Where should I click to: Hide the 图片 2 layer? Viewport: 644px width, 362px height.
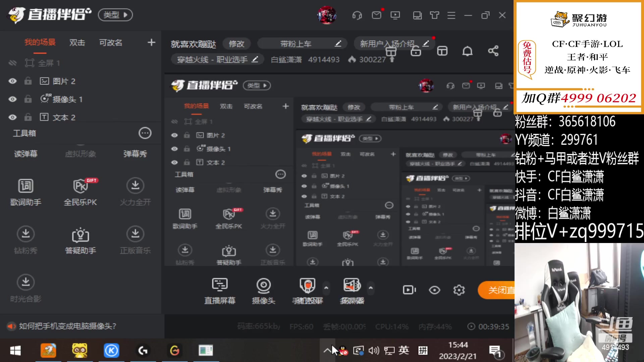click(12, 81)
